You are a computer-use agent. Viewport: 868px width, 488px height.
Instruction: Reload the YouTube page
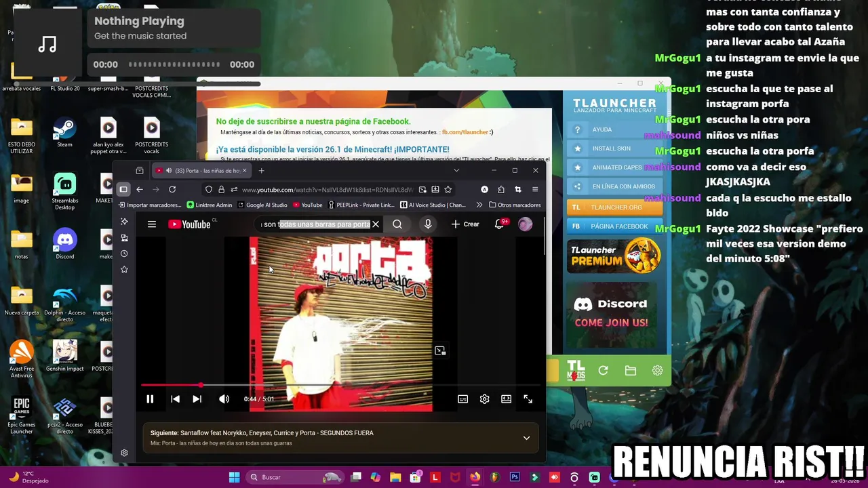tap(172, 190)
